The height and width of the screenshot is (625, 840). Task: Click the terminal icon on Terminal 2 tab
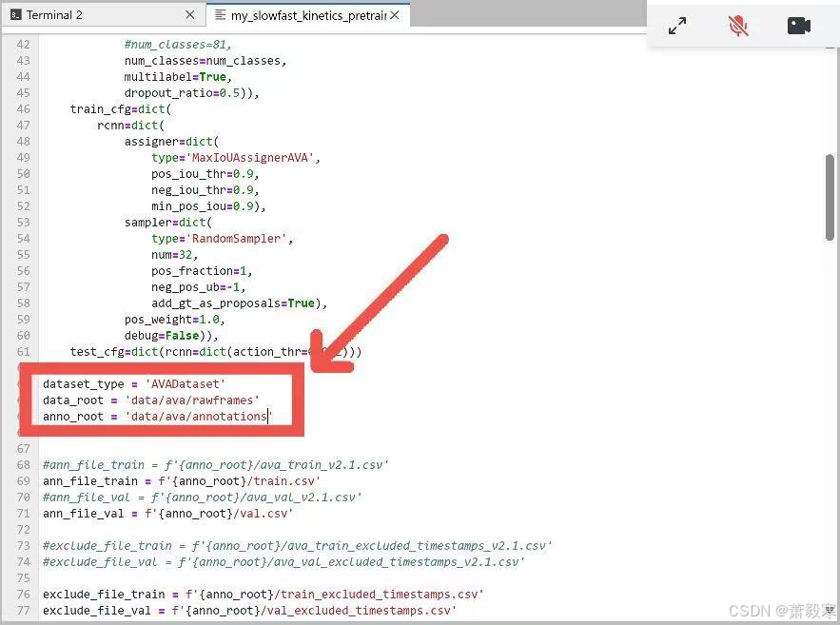[x=16, y=15]
